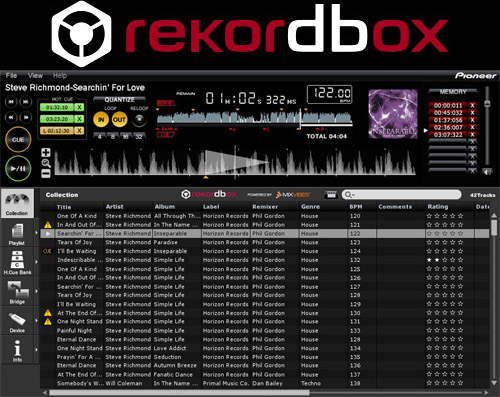
Task: Open the H.Cue Bank sidebar icon
Action: (x=17, y=263)
